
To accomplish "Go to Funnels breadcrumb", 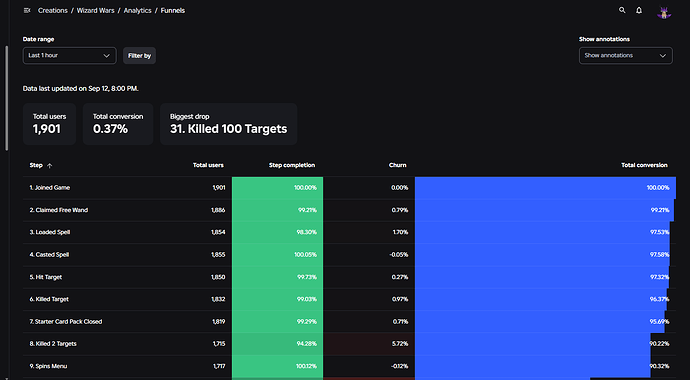I will pyautogui.click(x=172, y=11).
